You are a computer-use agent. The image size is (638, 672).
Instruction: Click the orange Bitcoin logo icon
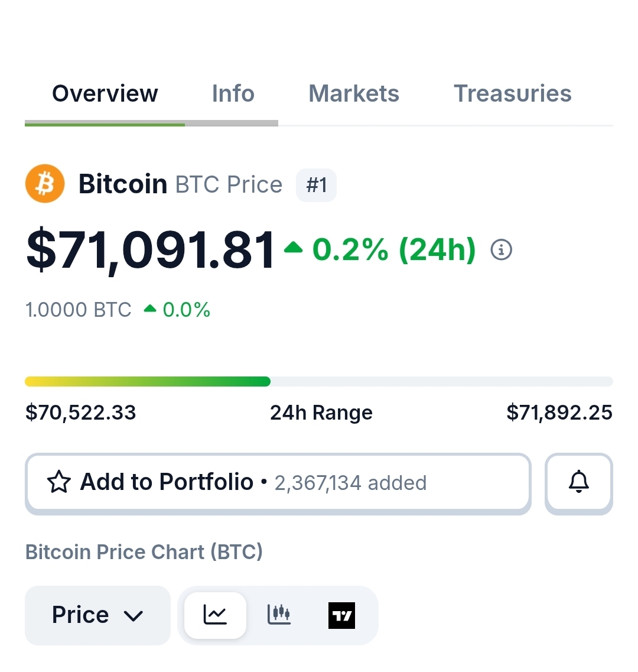click(45, 184)
